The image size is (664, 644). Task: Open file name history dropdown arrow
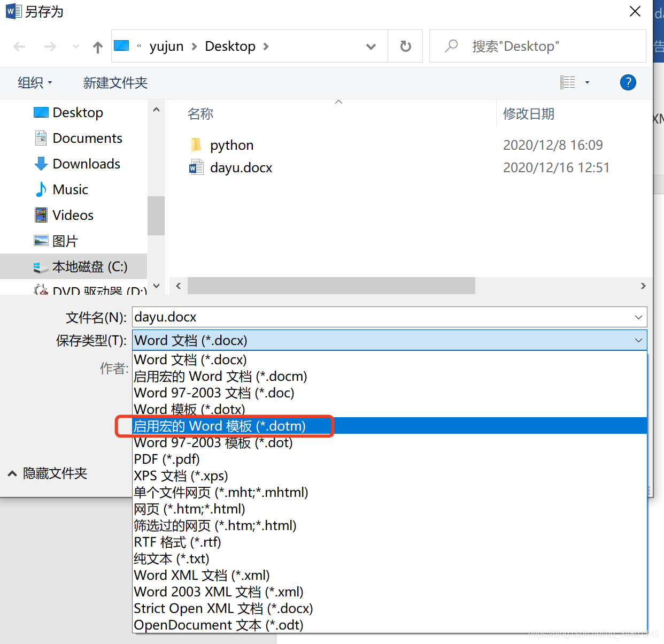(x=638, y=317)
